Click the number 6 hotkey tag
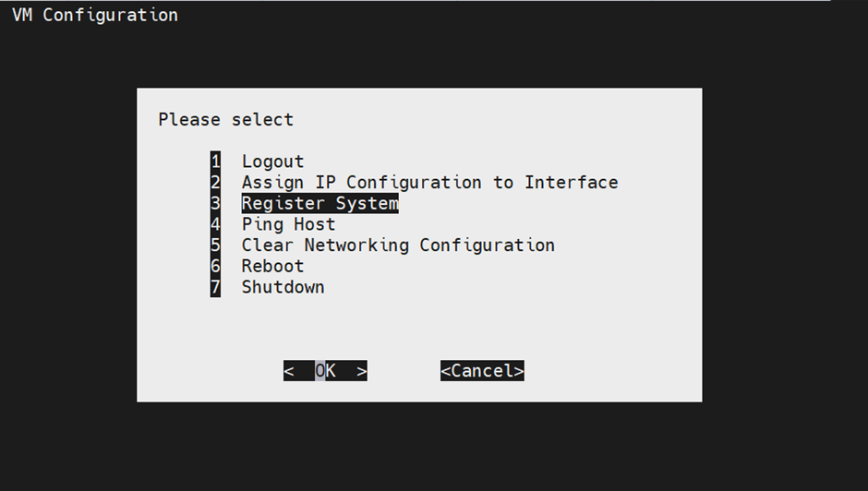The height and width of the screenshot is (491, 868). pos(215,266)
